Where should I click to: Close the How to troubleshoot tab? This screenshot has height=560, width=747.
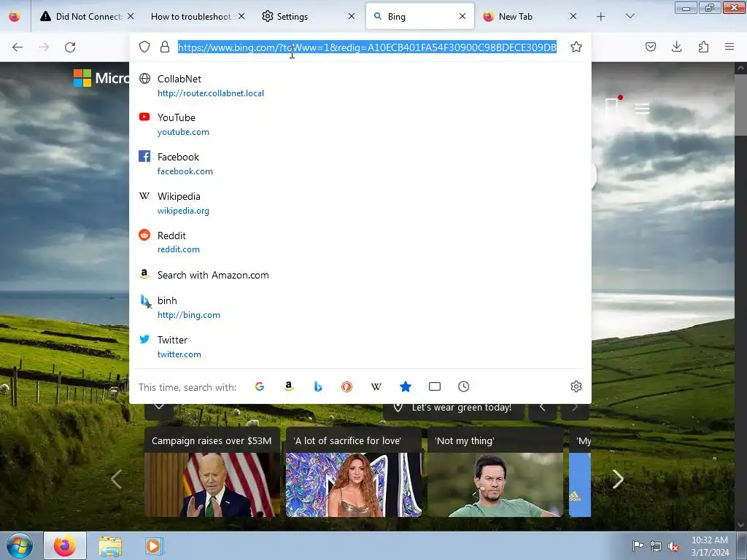241,16
